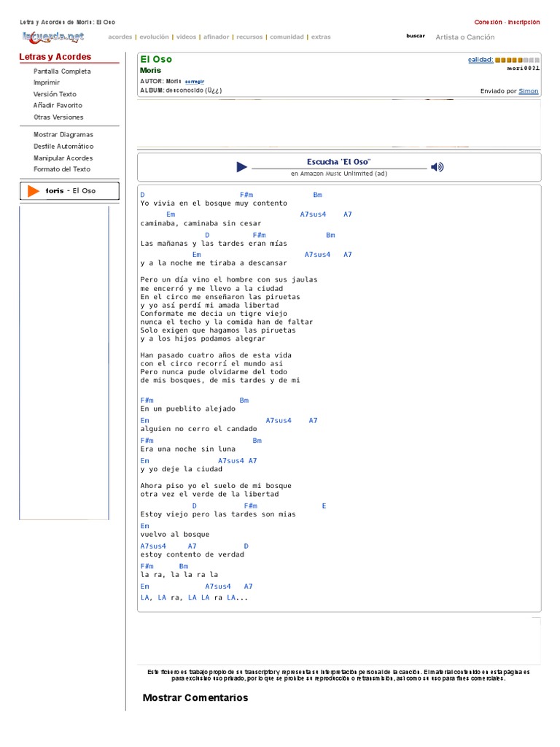560x747 pixels.
Task: Open Formato del Texto
Action: point(62,169)
